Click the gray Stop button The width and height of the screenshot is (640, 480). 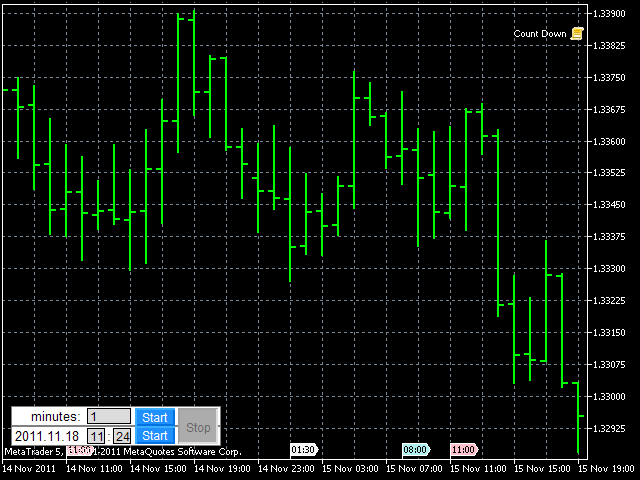pos(198,427)
